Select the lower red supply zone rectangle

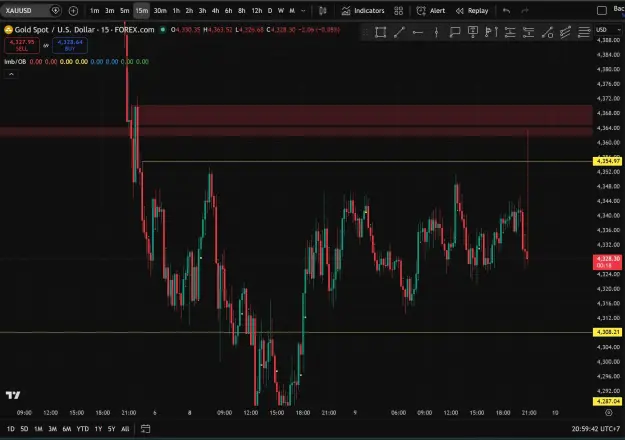[296, 132]
